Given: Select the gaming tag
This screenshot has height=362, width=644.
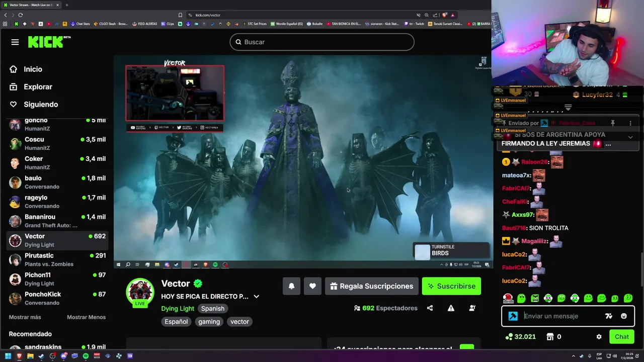Looking at the screenshot, I should (x=209, y=322).
